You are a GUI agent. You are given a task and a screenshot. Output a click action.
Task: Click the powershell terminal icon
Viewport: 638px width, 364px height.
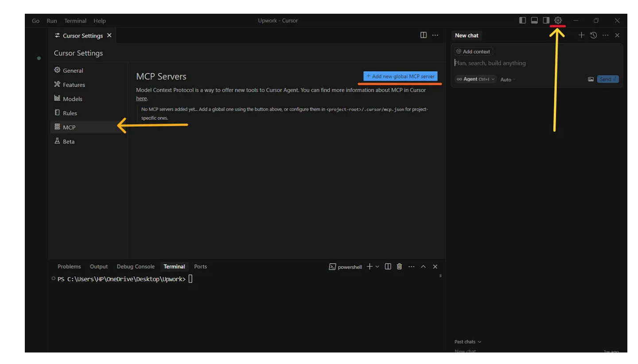click(332, 267)
